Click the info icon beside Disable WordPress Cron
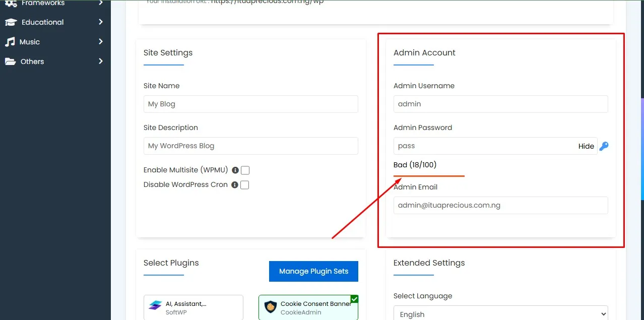The image size is (644, 320). click(234, 184)
